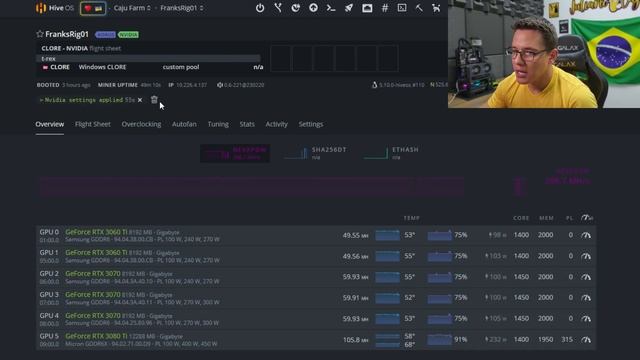Screen dimensions: 640x360
Task: Click the heart and flag badge in the header
Action: (x=93, y=8)
